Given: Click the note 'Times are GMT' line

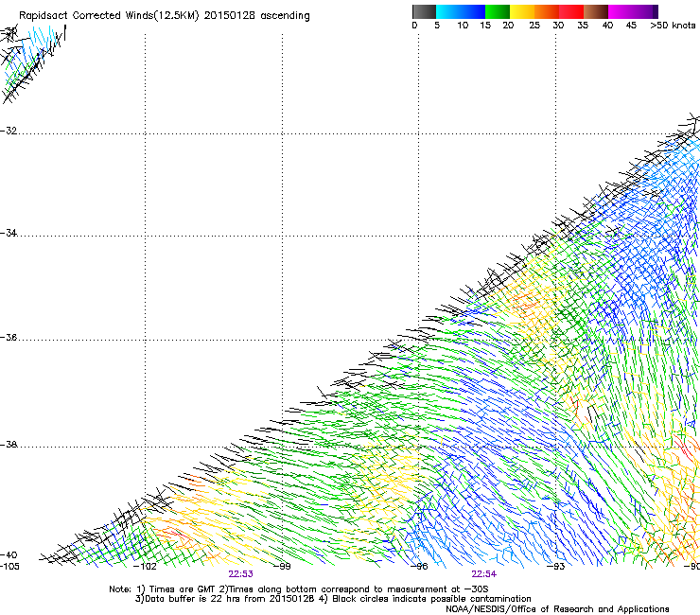Looking at the screenshot, I should click(299, 589).
